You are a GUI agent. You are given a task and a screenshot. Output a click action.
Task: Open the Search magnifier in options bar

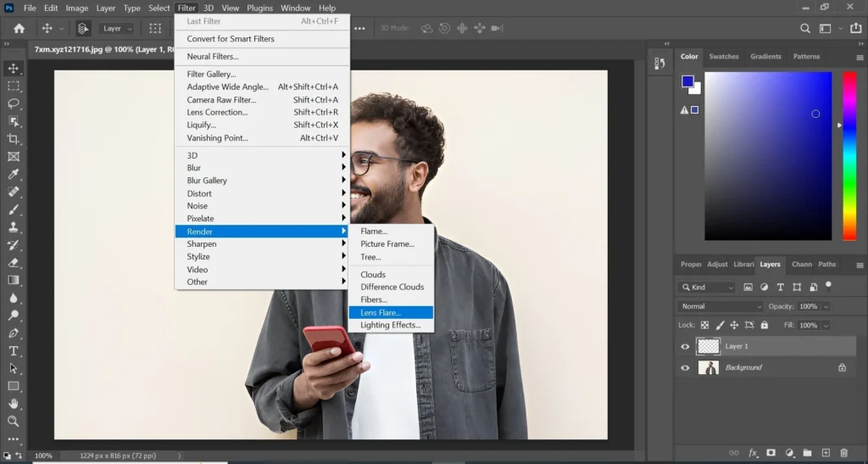coord(805,28)
